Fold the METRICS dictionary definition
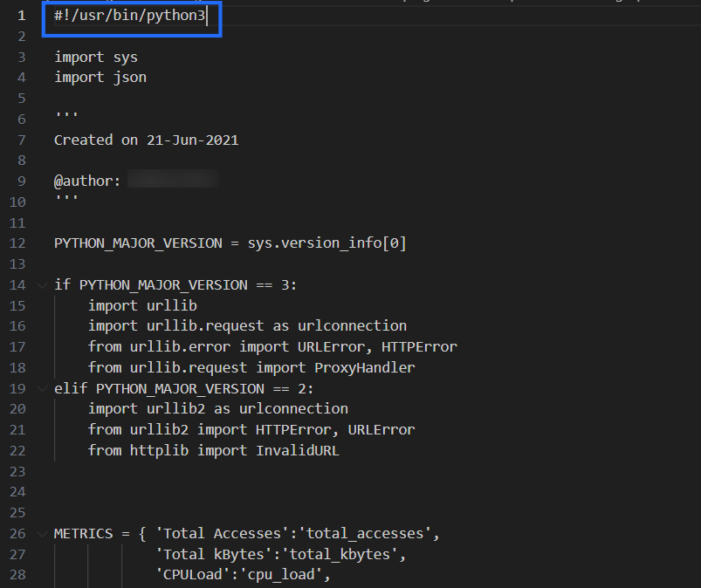This screenshot has height=588, width=701. [41, 533]
